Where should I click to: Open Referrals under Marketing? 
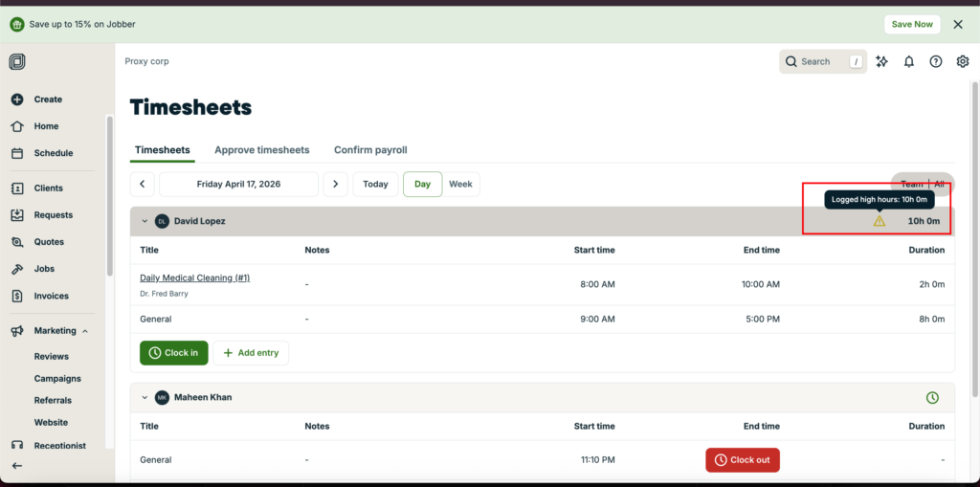tap(54, 400)
